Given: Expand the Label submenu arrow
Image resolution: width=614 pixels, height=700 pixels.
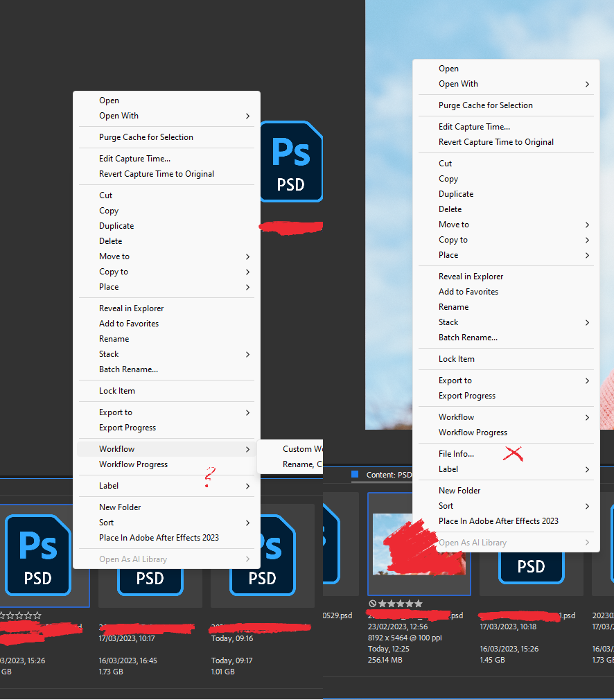Looking at the screenshot, I should click(248, 485).
